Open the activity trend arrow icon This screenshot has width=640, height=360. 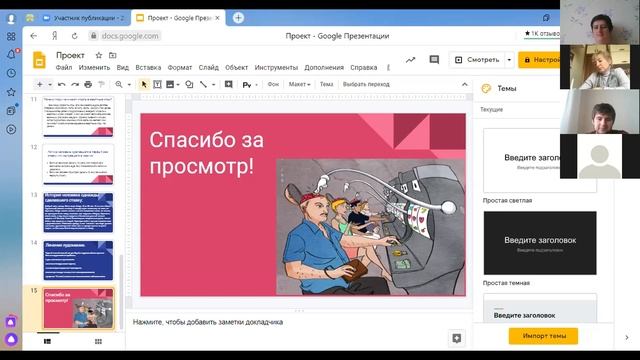tap(410, 60)
